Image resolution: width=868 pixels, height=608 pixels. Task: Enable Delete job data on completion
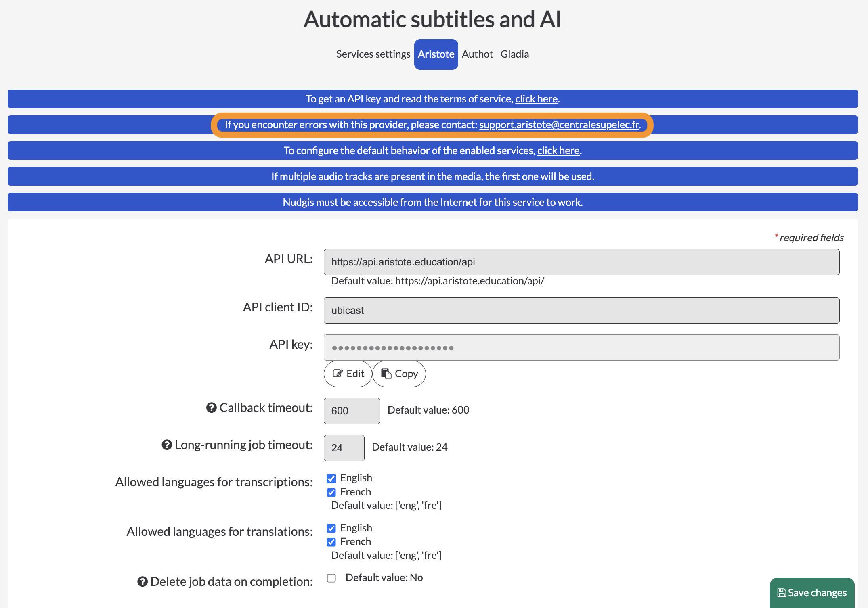pyautogui.click(x=331, y=578)
